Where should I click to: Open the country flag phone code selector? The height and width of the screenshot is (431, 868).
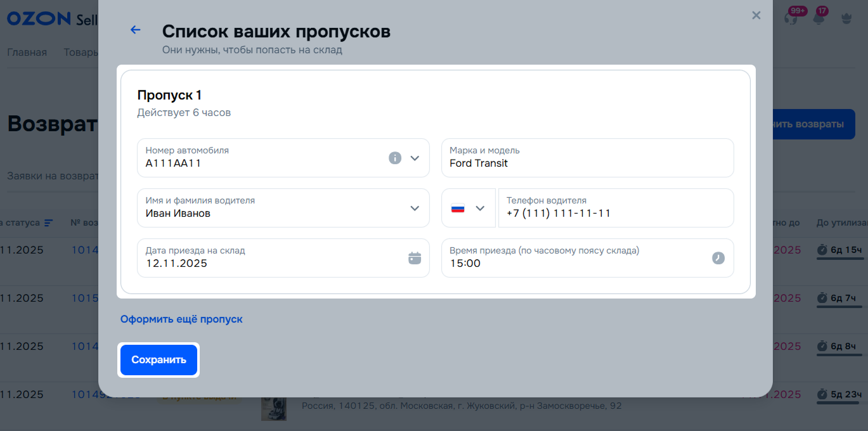point(468,208)
